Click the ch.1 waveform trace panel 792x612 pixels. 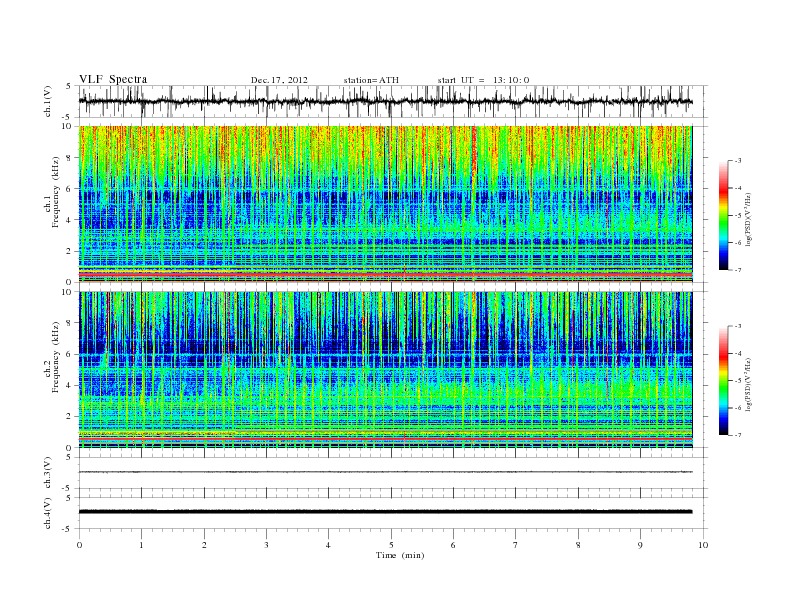coord(393,101)
